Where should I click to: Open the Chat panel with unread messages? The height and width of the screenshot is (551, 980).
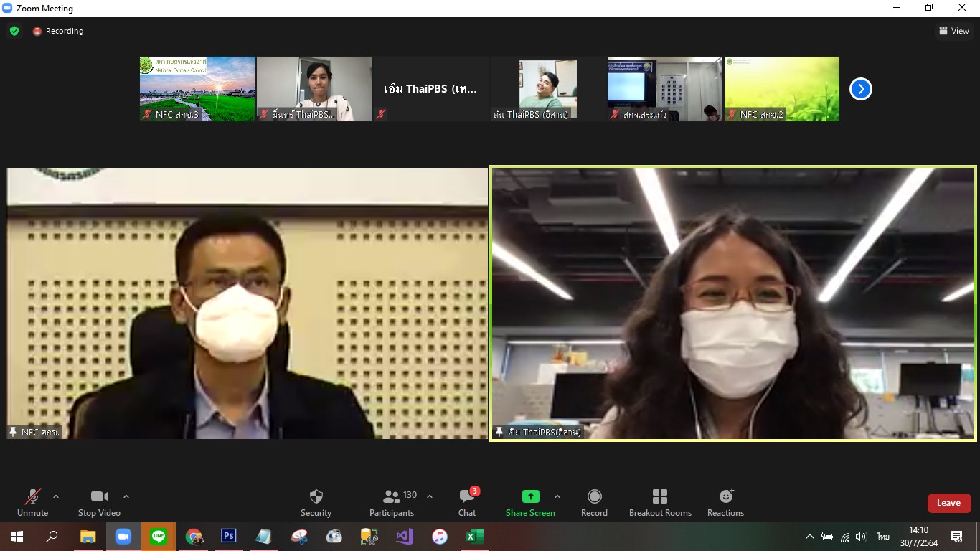point(467,503)
